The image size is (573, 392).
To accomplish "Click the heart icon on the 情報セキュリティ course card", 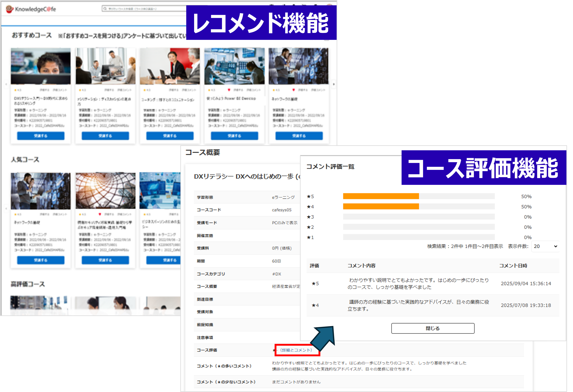I will (x=100, y=214).
